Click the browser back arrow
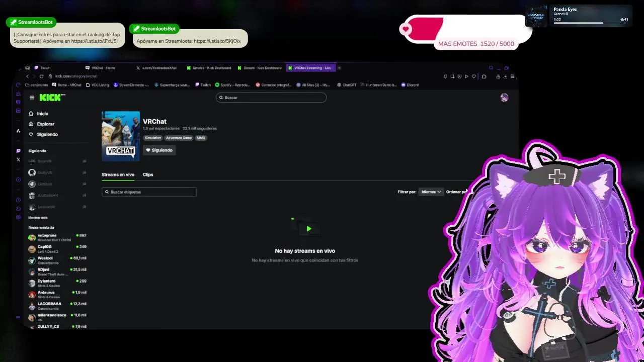This screenshot has width=644, height=362. (28, 76)
